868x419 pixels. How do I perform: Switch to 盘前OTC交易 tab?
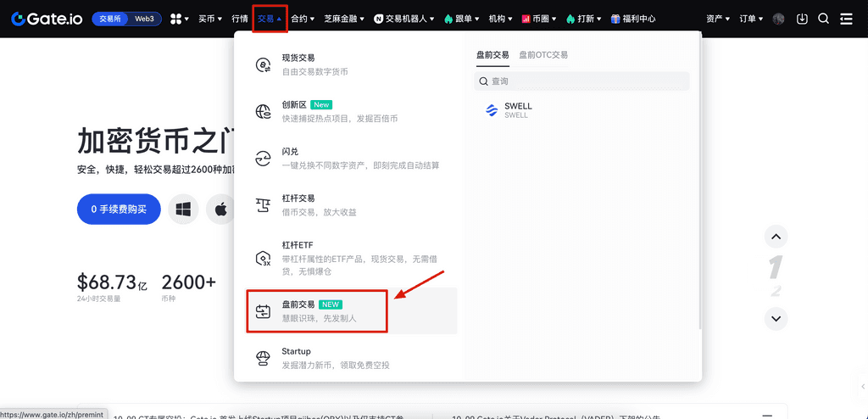point(543,54)
